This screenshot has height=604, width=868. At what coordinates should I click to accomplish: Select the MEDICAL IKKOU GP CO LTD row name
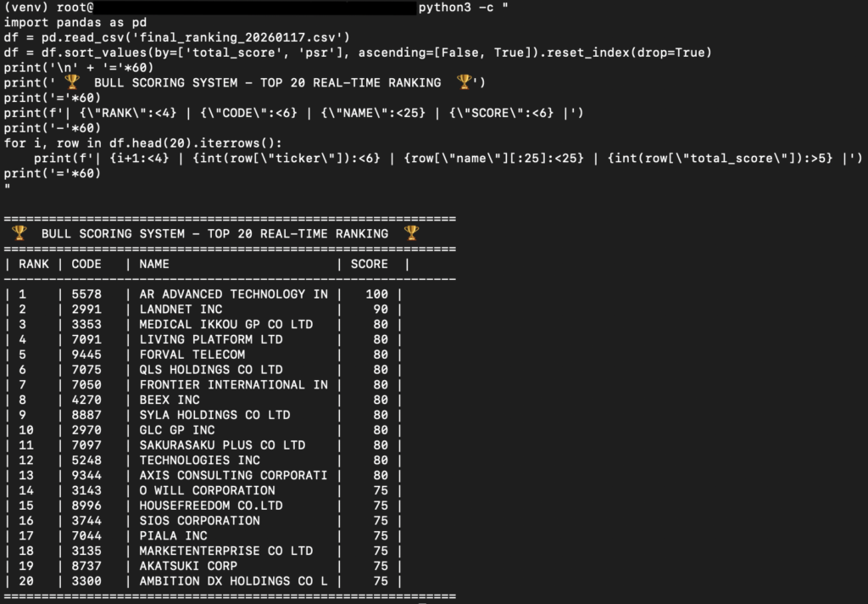[225, 325]
